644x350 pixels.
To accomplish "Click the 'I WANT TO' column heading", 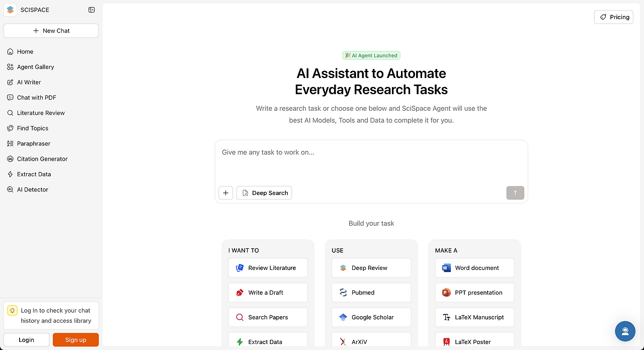I will pos(244,250).
